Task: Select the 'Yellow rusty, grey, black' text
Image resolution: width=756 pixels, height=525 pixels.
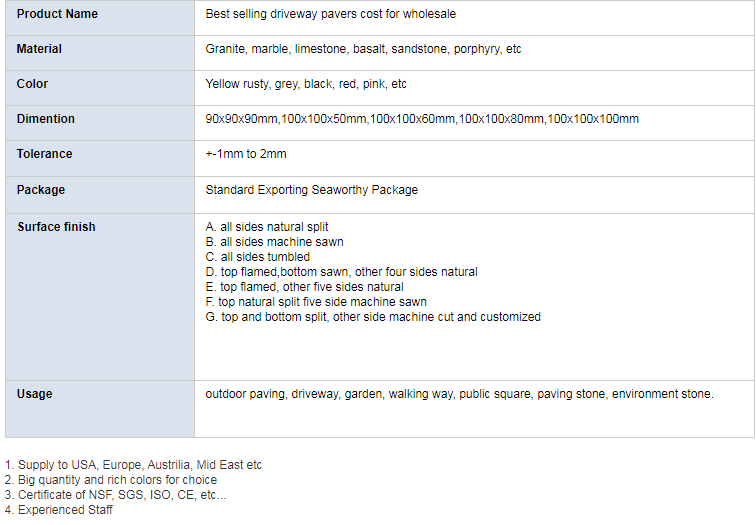Action: coord(306,84)
